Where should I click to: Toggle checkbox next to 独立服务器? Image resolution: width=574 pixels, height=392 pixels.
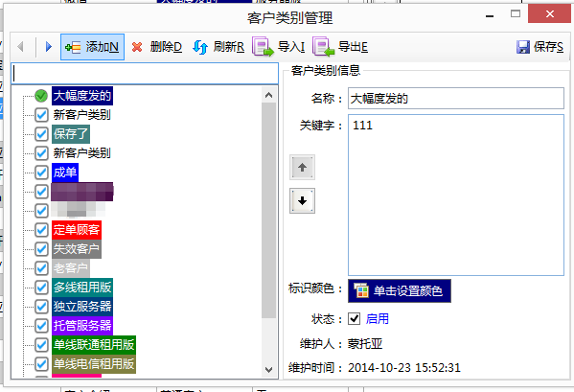[41, 307]
